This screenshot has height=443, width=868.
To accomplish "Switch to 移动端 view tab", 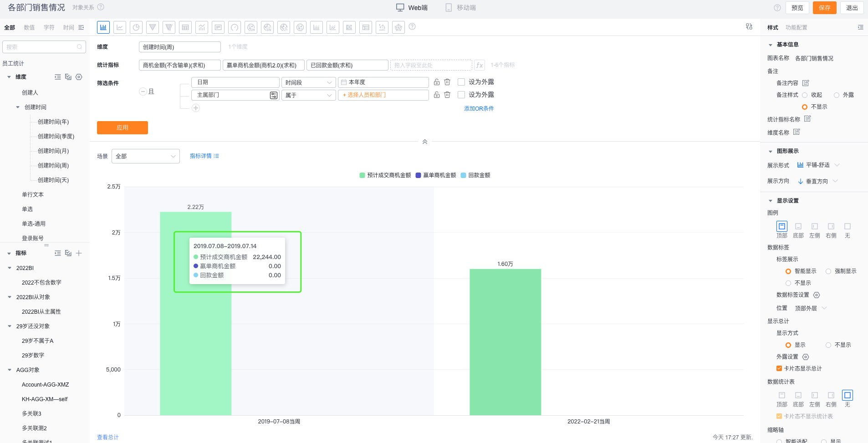I will click(x=461, y=8).
